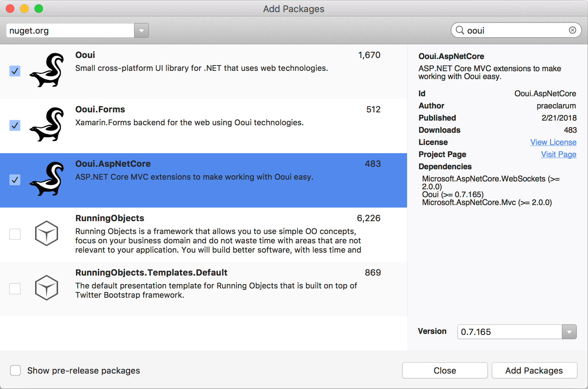Select the Ooui.Forms package title
The width and height of the screenshot is (588, 389).
[x=100, y=109]
